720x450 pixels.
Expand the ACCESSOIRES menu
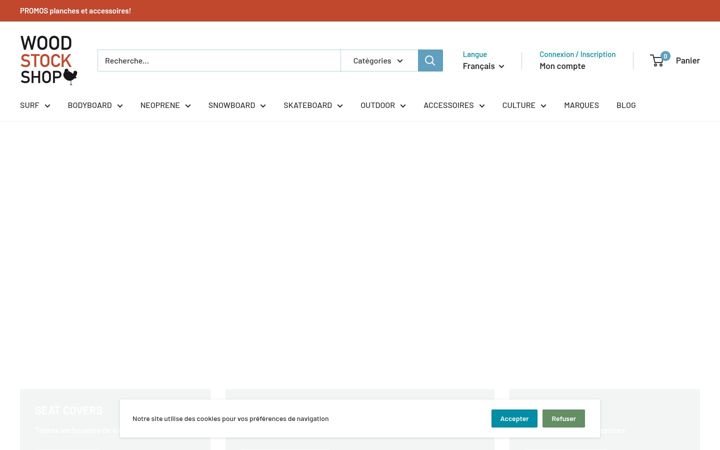coord(454,105)
